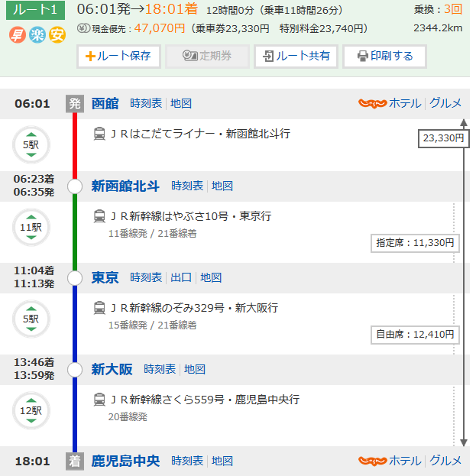The height and width of the screenshot is (476, 476).
Task: Expand the 11駅 stops on はやぶさ segment
Action: coord(31,227)
